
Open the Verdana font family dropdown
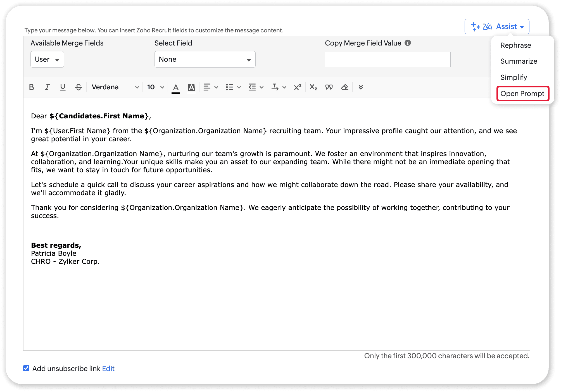pyautogui.click(x=115, y=87)
